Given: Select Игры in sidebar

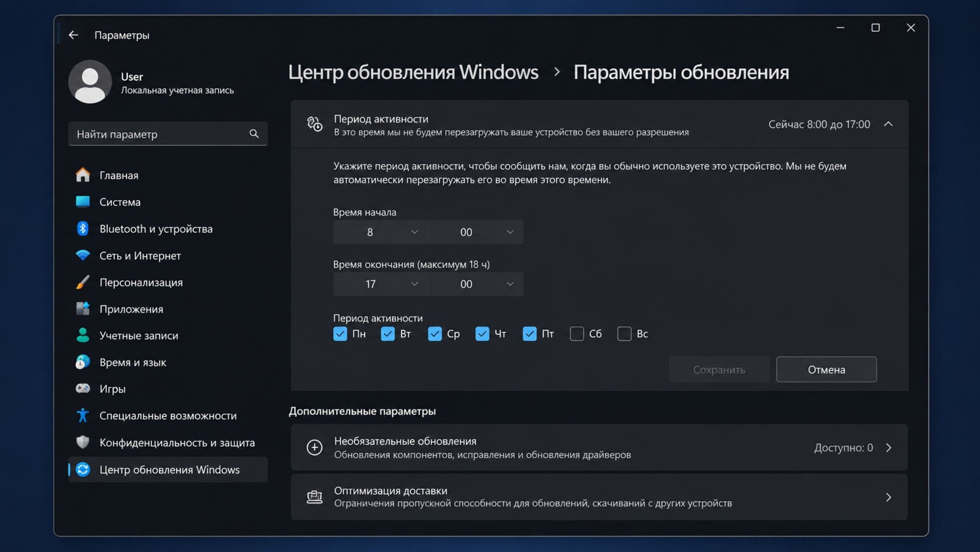Looking at the screenshot, I should click(168, 388).
